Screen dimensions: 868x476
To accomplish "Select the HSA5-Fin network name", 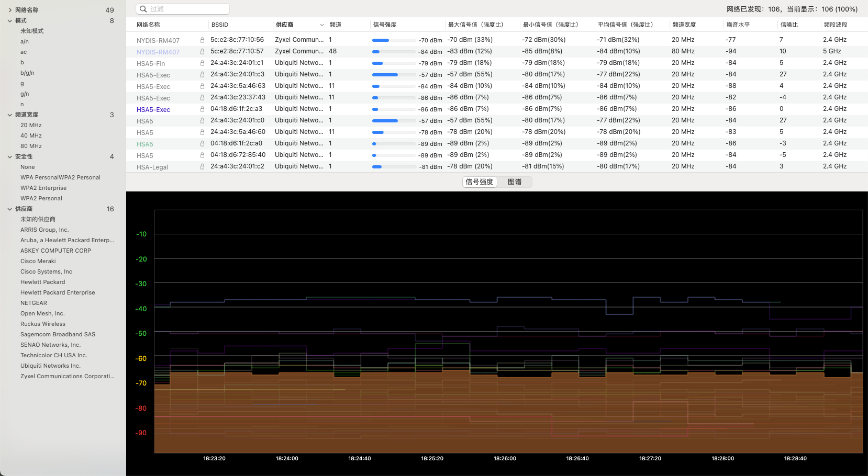I will [151, 64].
